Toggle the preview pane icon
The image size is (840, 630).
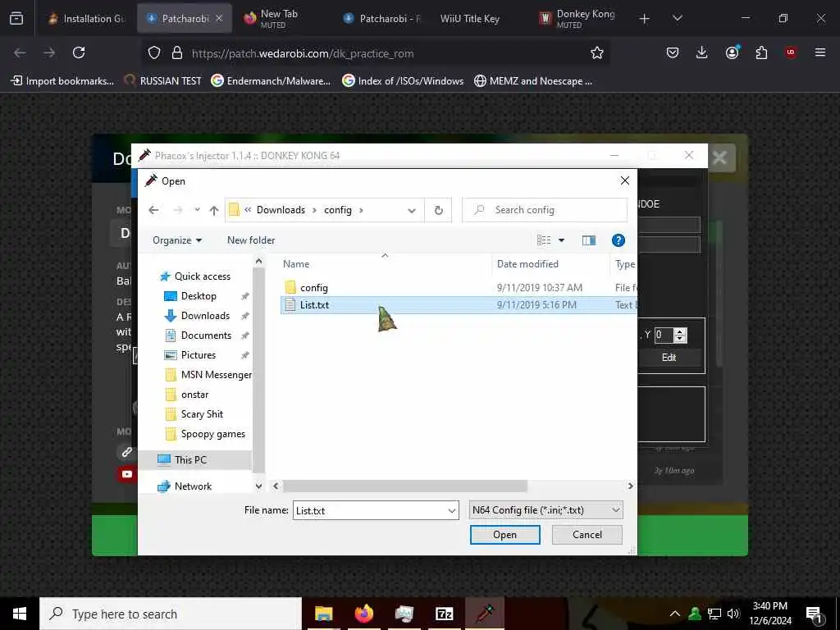click(x=589, y=240)
